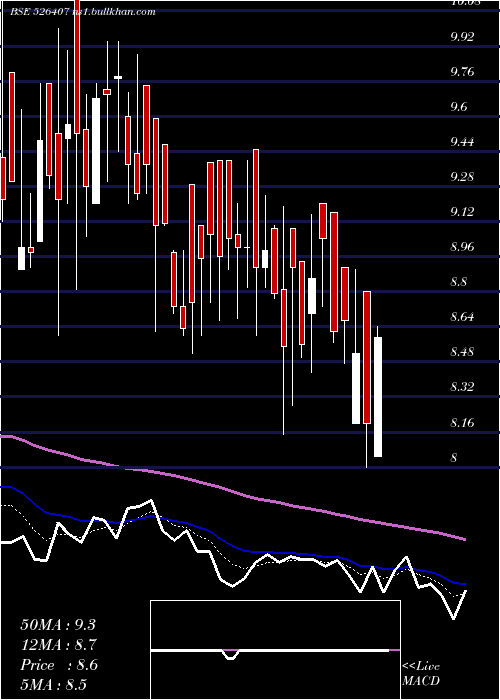
Task: Click the 8.64 price axis label
Action: [x=463, y=317]
